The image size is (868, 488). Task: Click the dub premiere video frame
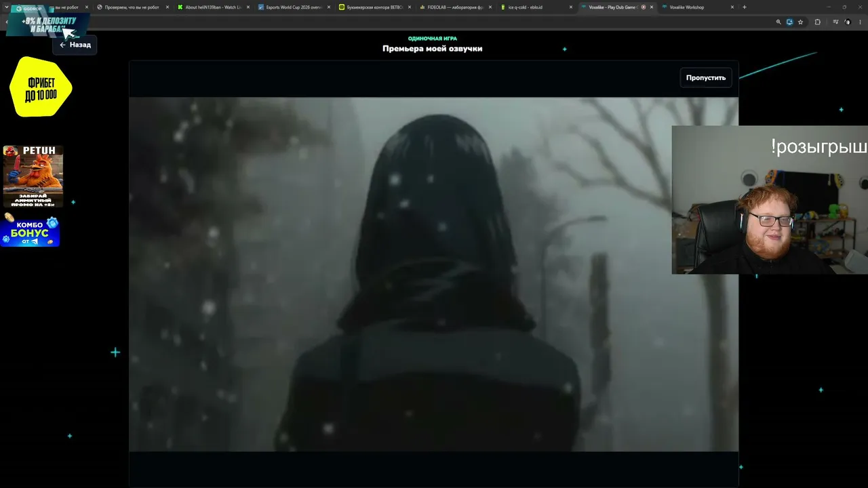pos(433,274)
